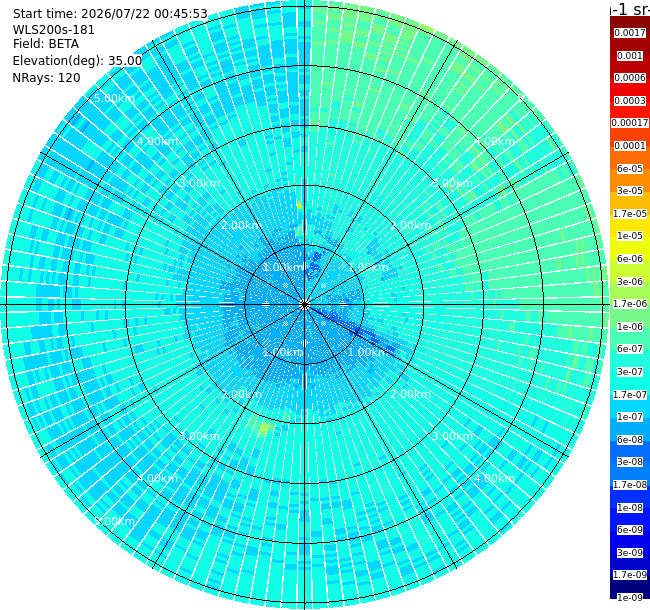The image size is (650, 610).
Task: Select the 1.7e-06 green colorbar level
Action: pos(630,304)
